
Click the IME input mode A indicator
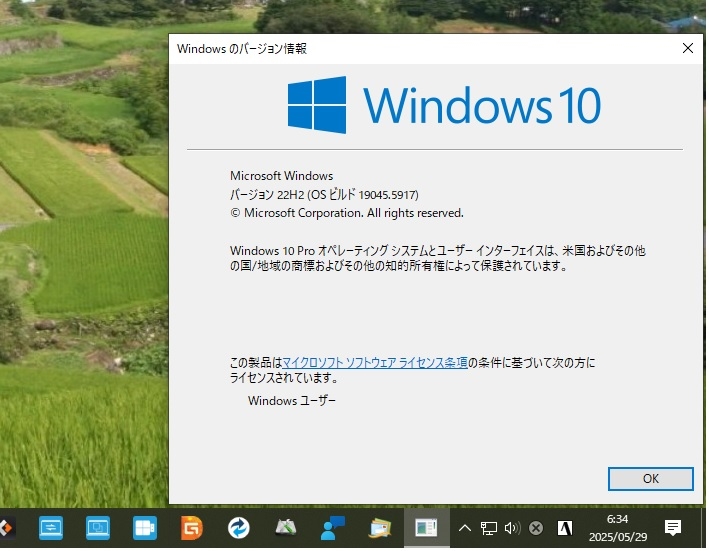point(567,530)
